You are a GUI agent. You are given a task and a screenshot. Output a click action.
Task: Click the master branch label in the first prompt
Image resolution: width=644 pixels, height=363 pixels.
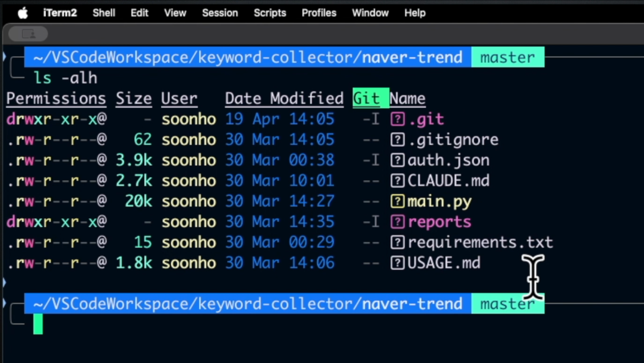pyautogui.click(x=508, y=57)
